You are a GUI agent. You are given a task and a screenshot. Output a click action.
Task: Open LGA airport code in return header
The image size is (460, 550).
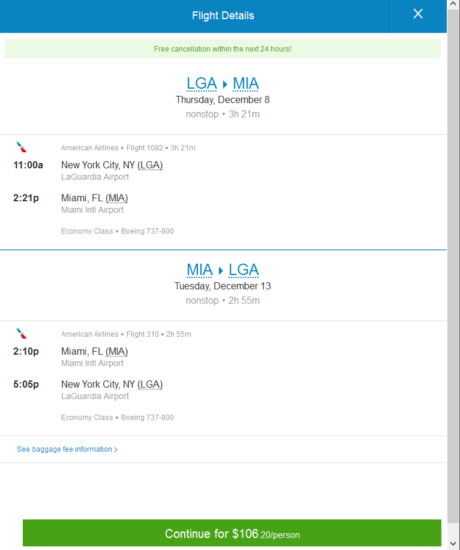coord(244,270)
